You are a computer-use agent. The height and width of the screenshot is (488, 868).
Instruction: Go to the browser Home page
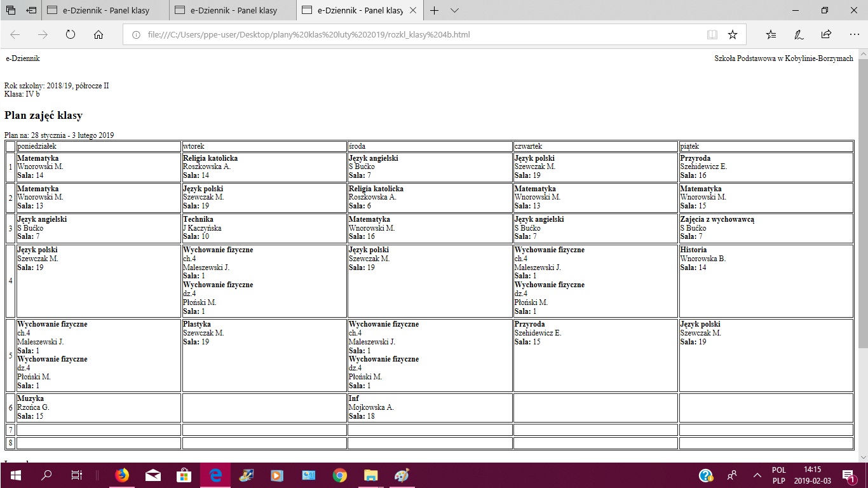pos(98,35)
